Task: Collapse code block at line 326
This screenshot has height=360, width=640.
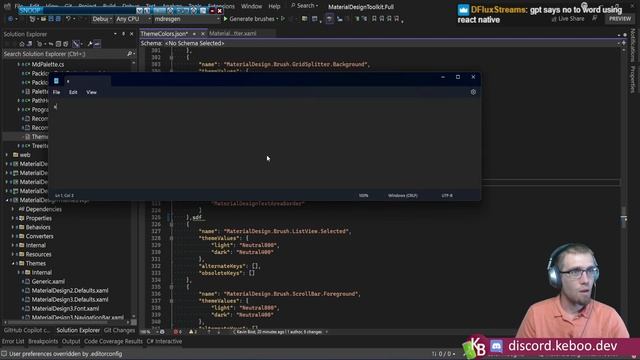Action: (171, 224)
